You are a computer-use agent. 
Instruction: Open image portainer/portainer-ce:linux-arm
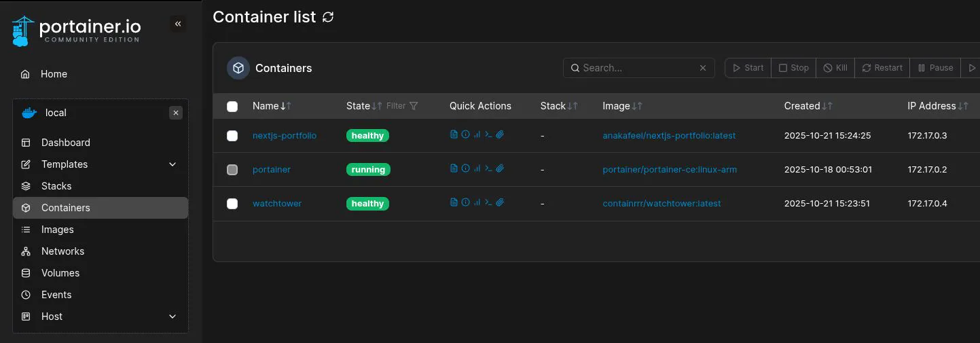670,170
